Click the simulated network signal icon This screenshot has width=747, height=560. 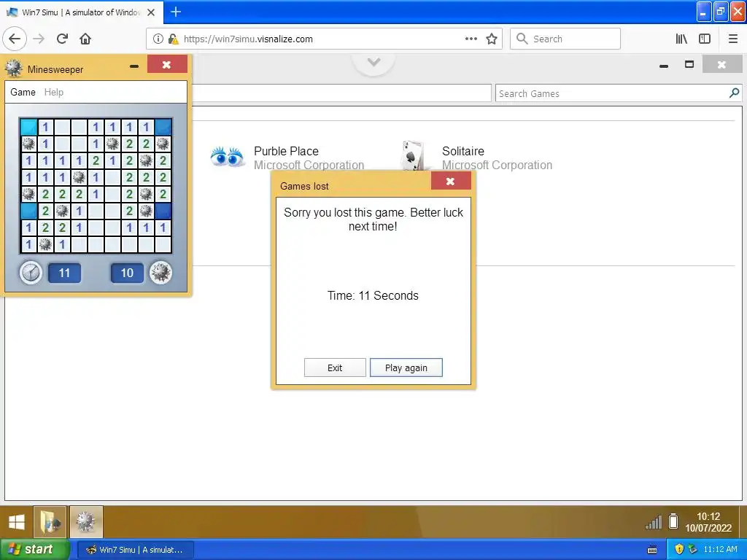point(654,522)
